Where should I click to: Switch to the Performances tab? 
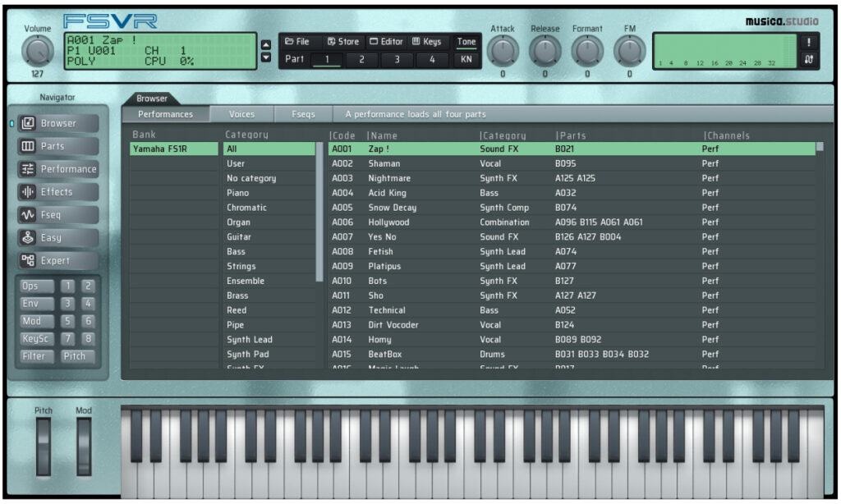pos(165,114)
